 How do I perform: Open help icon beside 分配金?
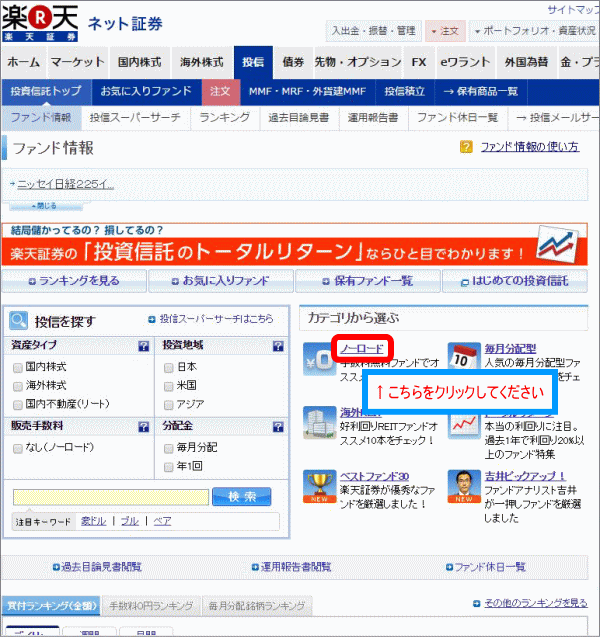coord(278,427)
